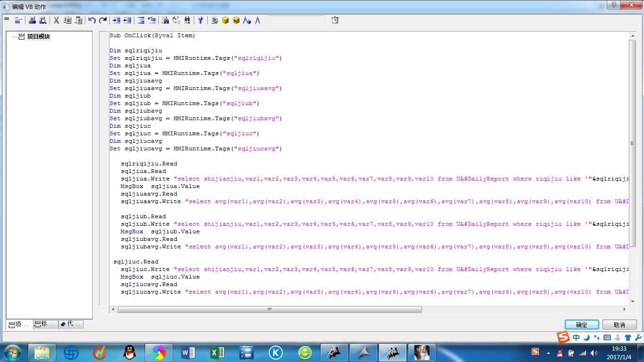The width and height of the screenshot is (644, 362).
Task: Cancel editing with the 取消 button
Action: [619, 325]
